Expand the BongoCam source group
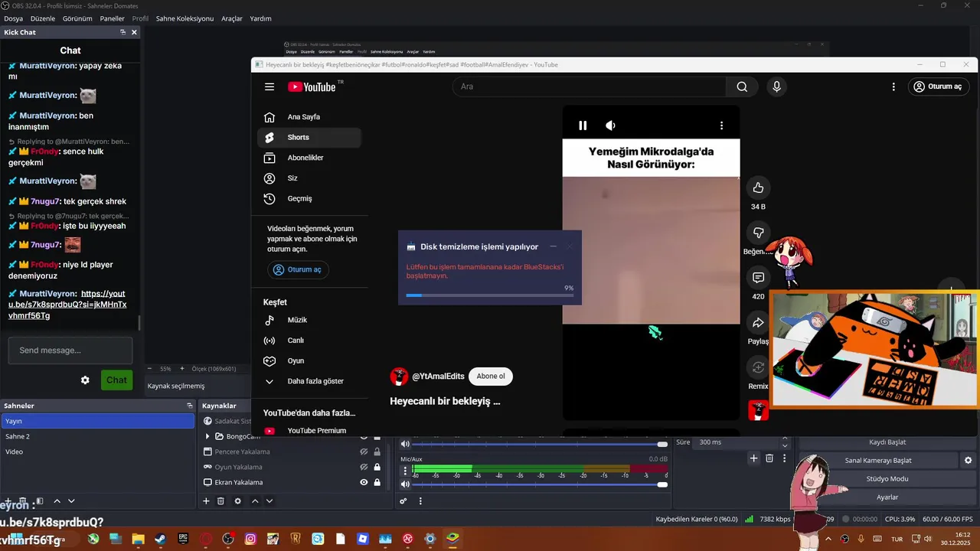Screen dimensions: 980x551 pos(207,436)
